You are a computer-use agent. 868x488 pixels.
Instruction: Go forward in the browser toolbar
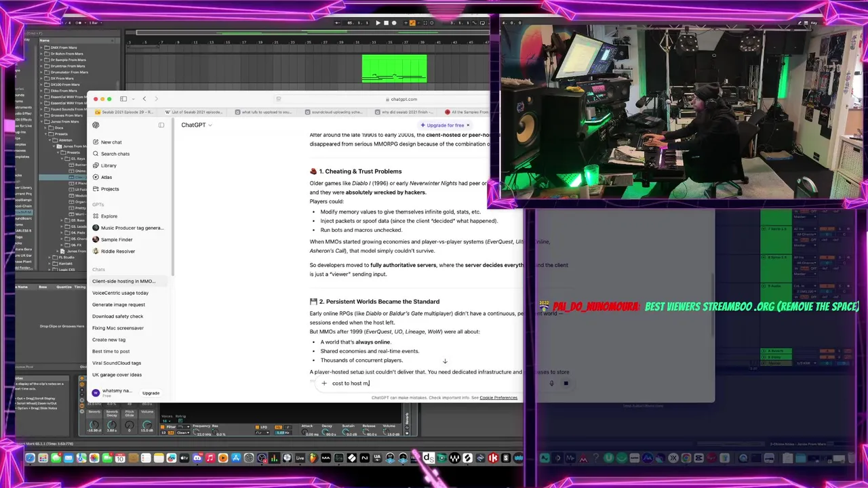156,99
